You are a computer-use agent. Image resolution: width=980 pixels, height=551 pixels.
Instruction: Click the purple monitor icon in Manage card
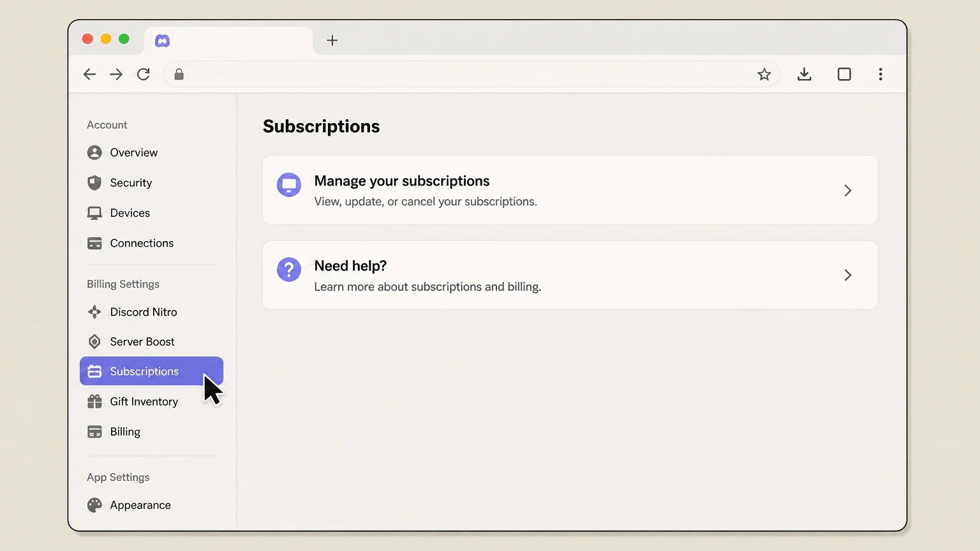coord(289,185)
